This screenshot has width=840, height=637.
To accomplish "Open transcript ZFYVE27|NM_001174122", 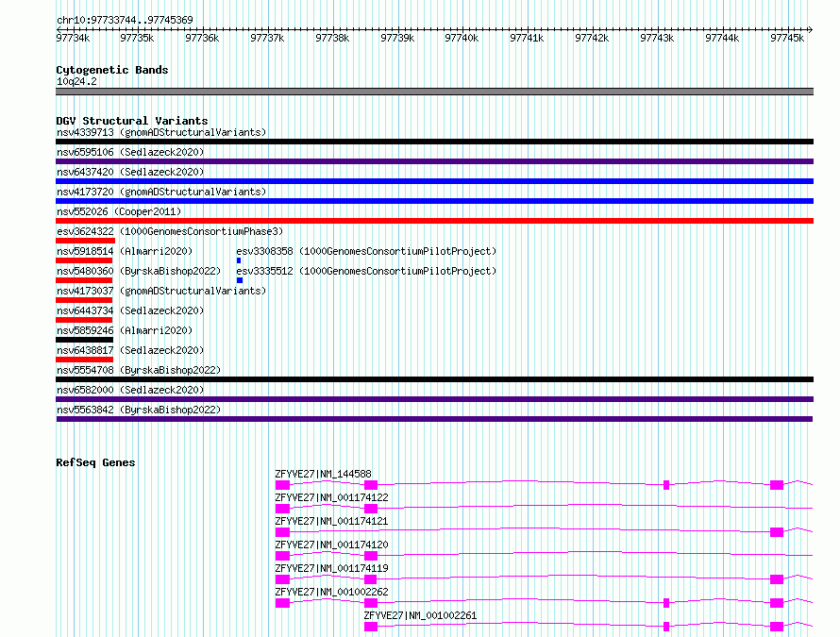I will click(x=331, y=497).
